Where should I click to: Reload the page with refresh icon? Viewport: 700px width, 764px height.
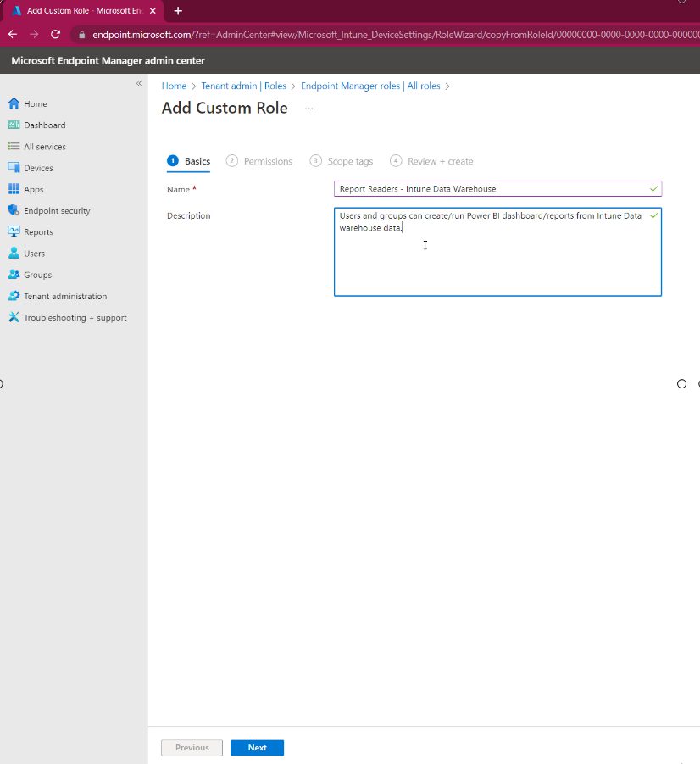tap(56, 34)
